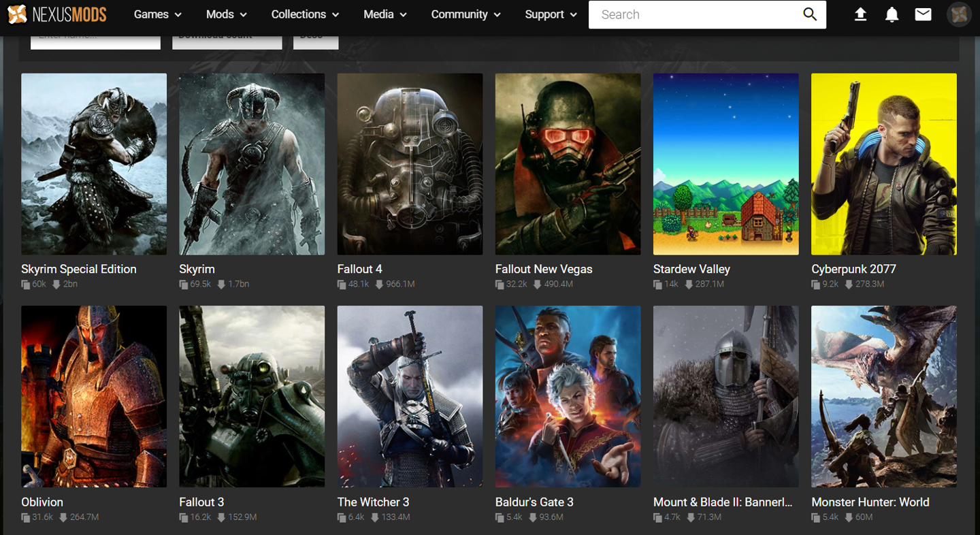Click download arrow icon under Baldur's Gate 3
The width and height of the screenshot is (980, 535).
point(532,517)
